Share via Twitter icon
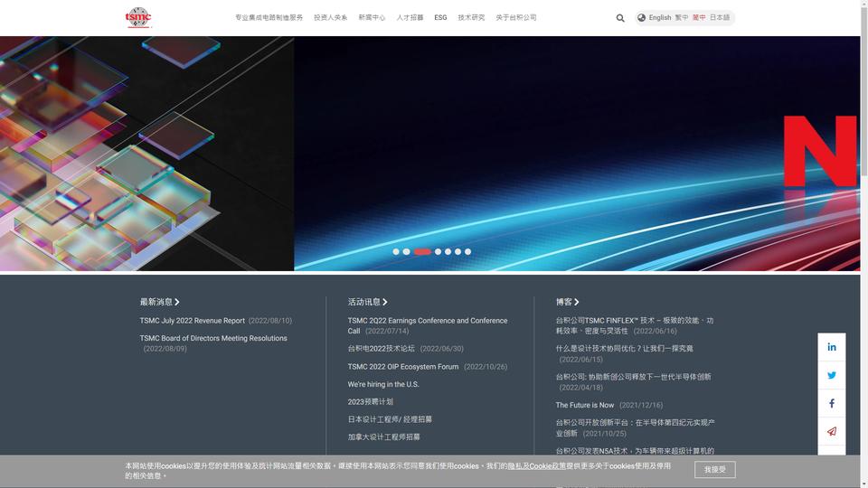This screenshot has width=868, height=488. 832,375
